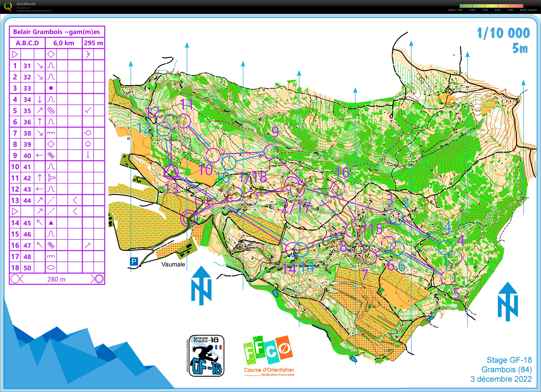Screen dimensions: 541x392
Task: Click purple control circle 16 on the map
Action: (x=338, y=188)
